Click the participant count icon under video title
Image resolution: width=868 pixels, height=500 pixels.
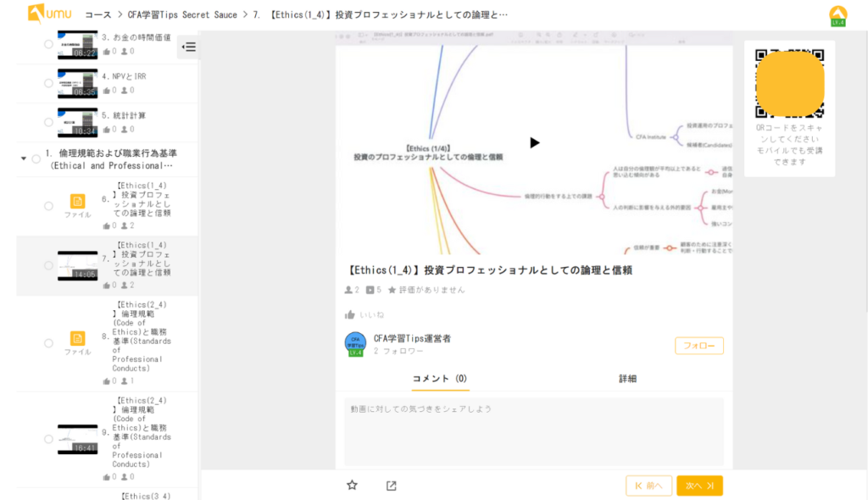click(x=348, y=290)
